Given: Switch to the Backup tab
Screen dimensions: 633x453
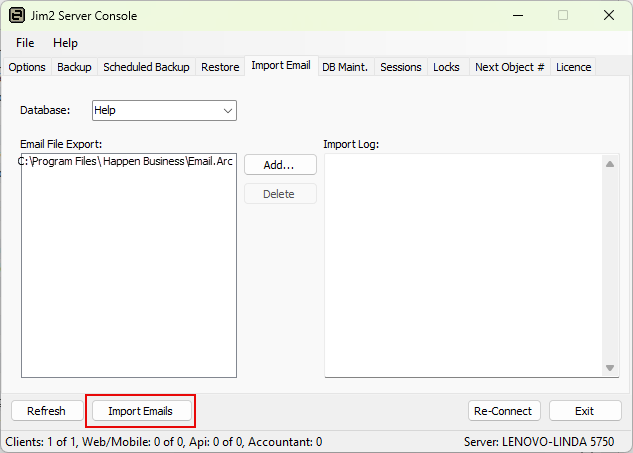Looking at the screenshot, I should [74, 67].
